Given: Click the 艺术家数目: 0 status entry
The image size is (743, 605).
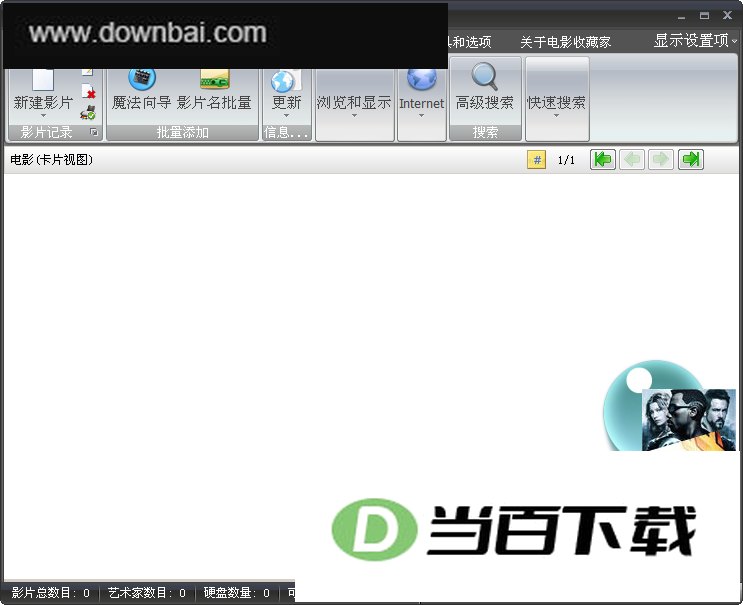Looking at the screenshot, I should pyautogui.click(x=146, y=593).
